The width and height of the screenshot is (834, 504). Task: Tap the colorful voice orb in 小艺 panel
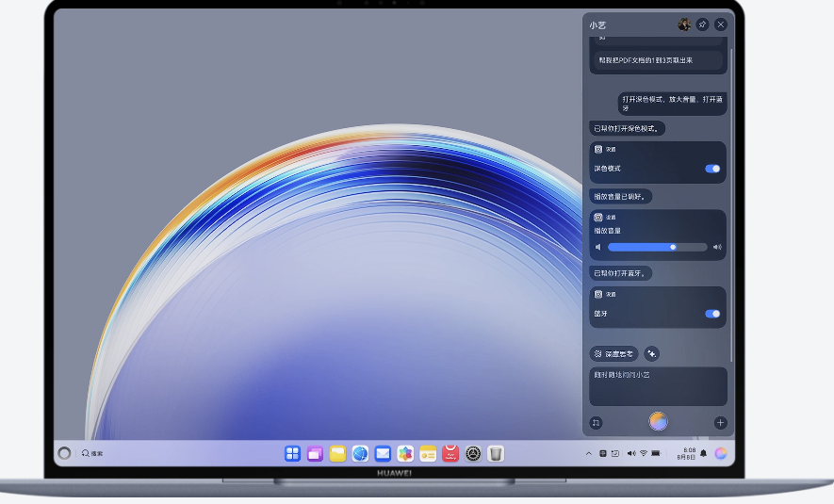click(x=658, y=422)
